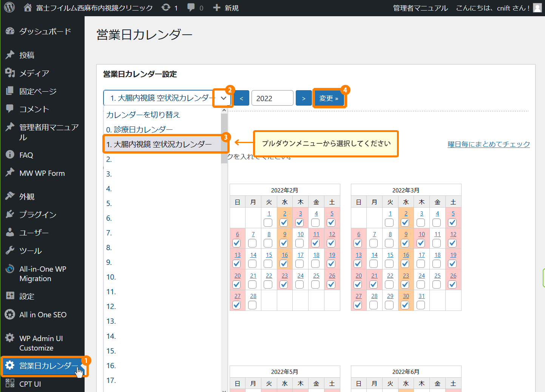Select カレンダーを切り替え placeholder option
Image resolution: width=545 pixels, height=392 pixels.
162,115
